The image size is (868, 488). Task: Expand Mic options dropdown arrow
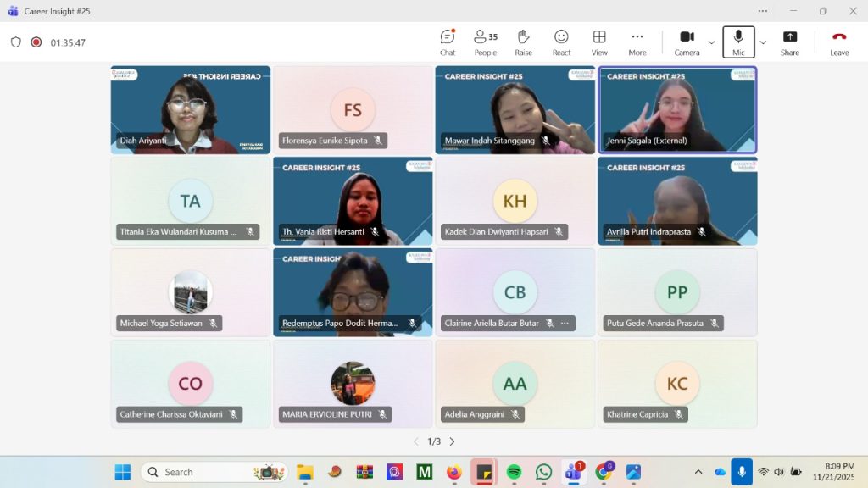(x=763, y=42)
